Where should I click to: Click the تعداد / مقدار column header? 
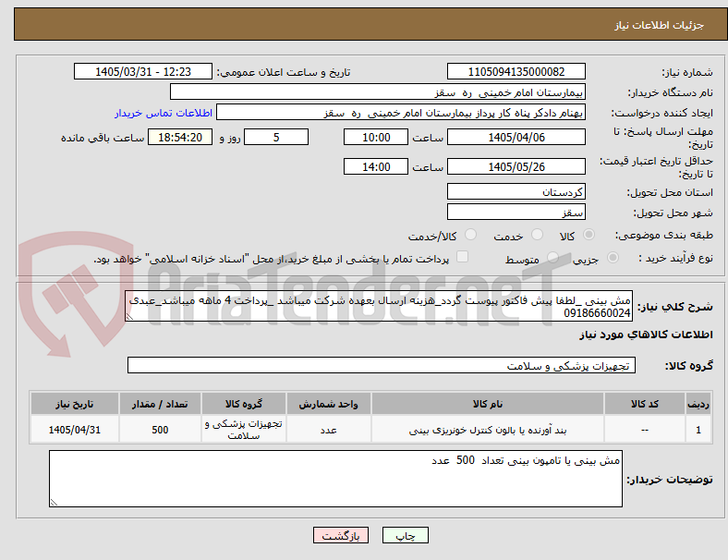click(x=160, y=404)
